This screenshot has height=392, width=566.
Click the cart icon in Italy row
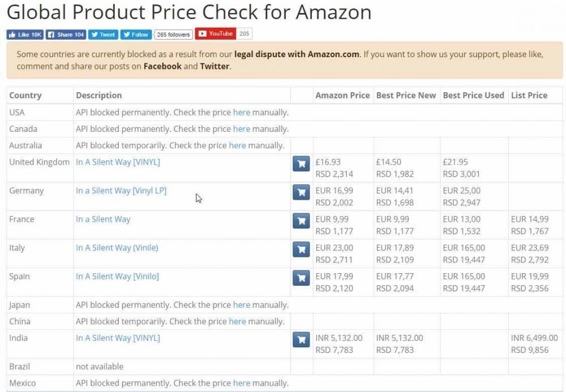pos(301,249)
